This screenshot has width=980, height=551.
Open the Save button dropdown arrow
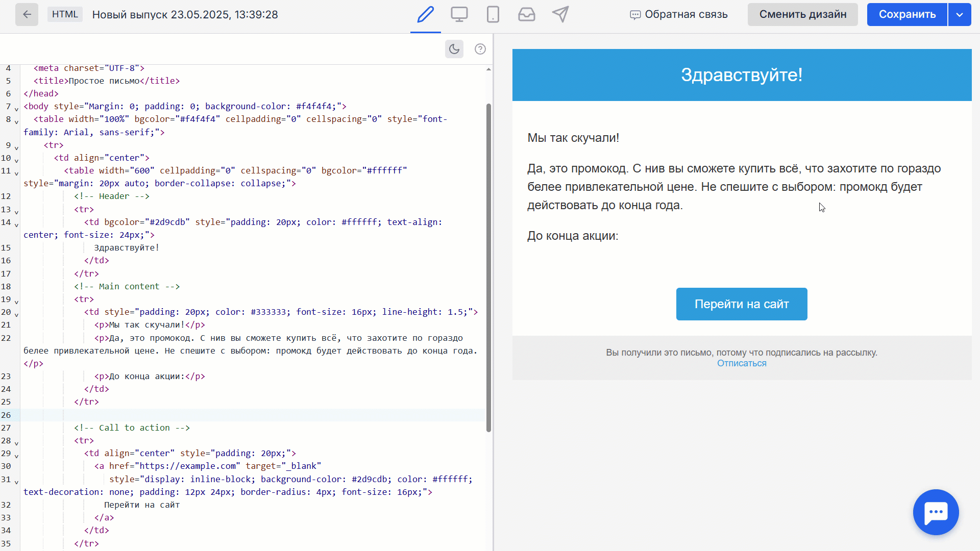[960, 14]
